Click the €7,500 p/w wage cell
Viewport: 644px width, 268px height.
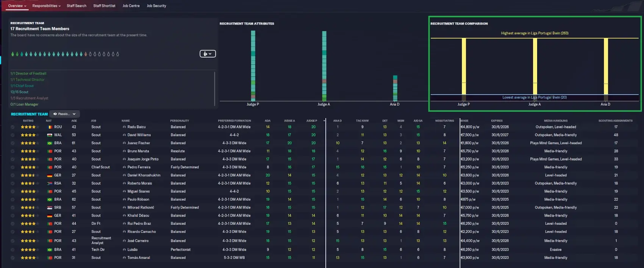(470, 135)
